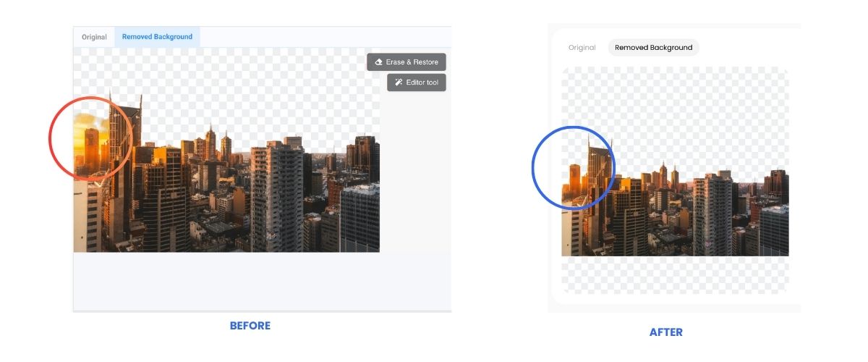Switch to Original tab in the after panel
The height and width of the screenshot is (362, 868).
(582, 48)
